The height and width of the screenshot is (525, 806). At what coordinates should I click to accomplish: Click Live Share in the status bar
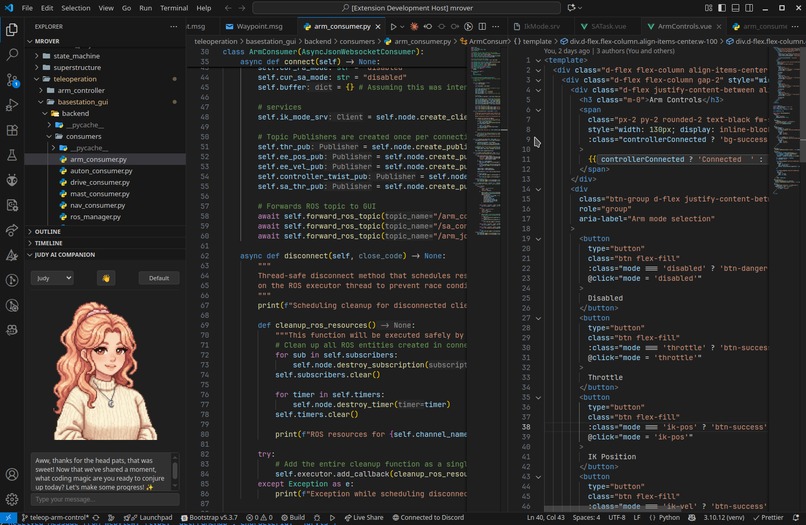point(363,518)
